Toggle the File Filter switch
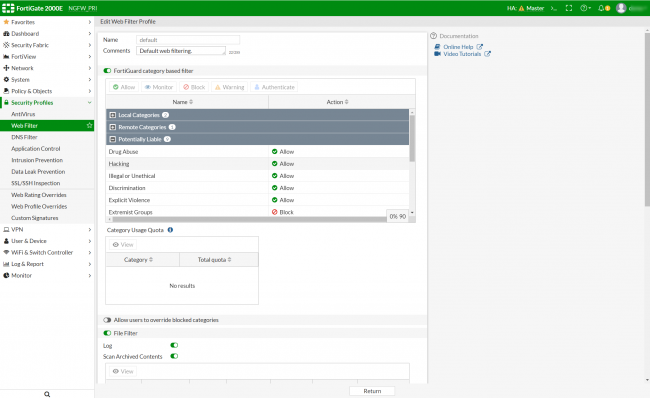This screenshot has height=398, width=650. click(x=107, y=333)
